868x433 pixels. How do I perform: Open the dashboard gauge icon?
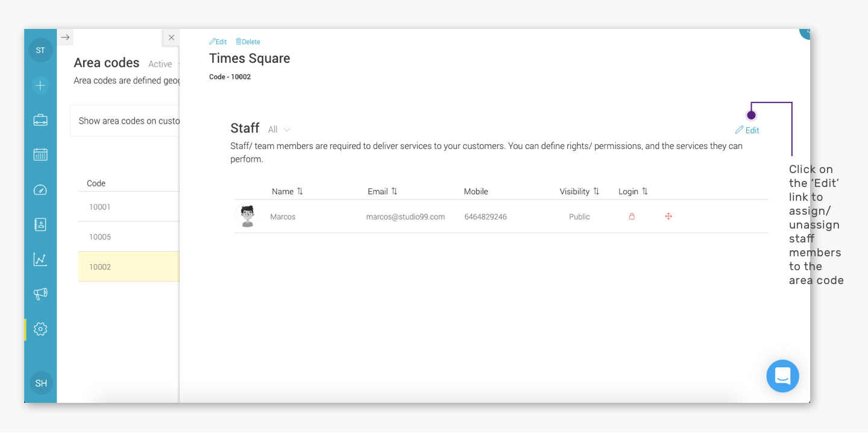[x=40, y=190]
